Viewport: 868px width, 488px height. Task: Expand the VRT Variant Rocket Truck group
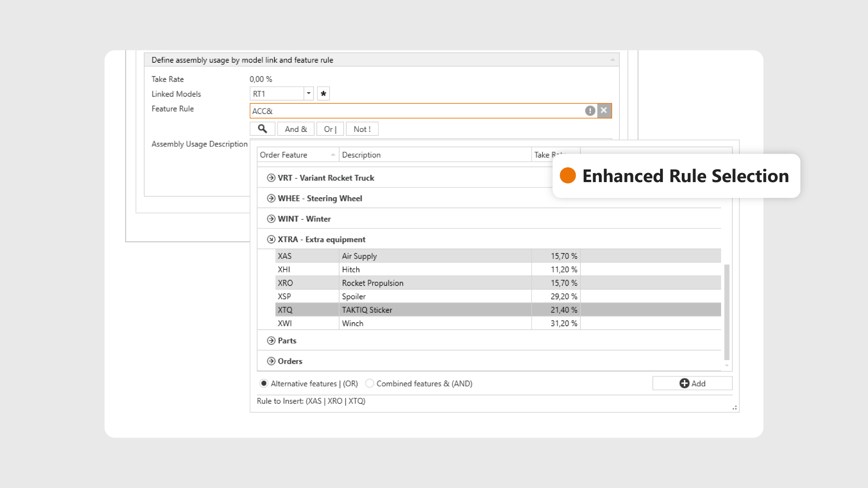(x=271, y=178)
